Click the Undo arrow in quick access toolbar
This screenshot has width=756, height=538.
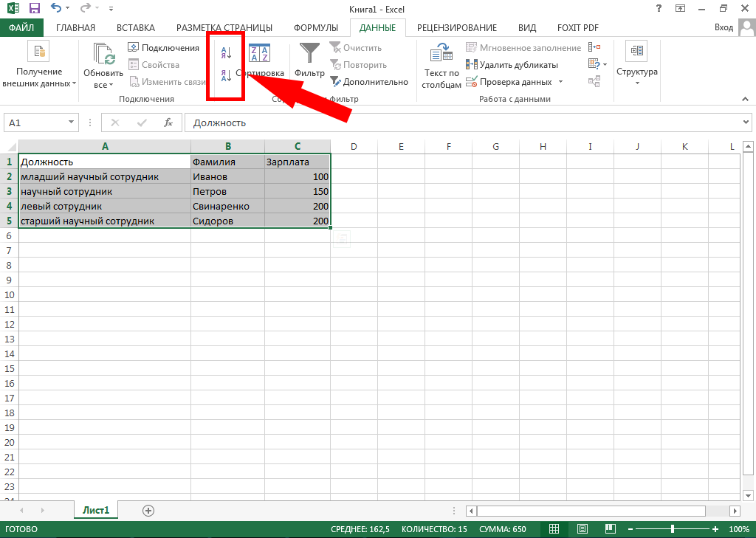[57, 9]
